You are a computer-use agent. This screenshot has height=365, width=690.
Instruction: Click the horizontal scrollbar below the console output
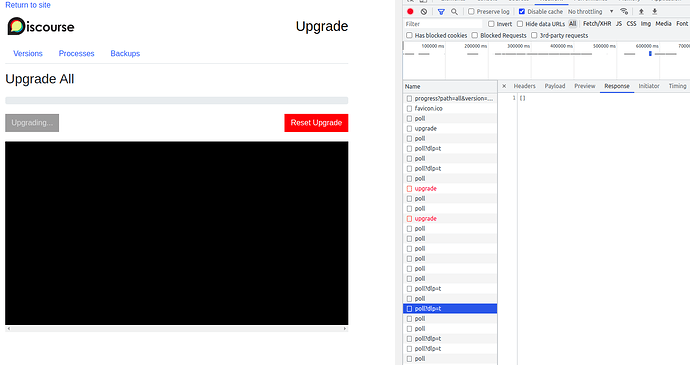coord(176,328)
